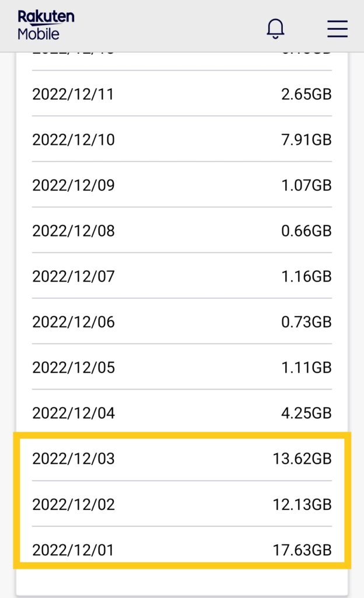364x598 pixels.
Task: Select the highlighted 2022/12/03 row
Action: (182, 458)
